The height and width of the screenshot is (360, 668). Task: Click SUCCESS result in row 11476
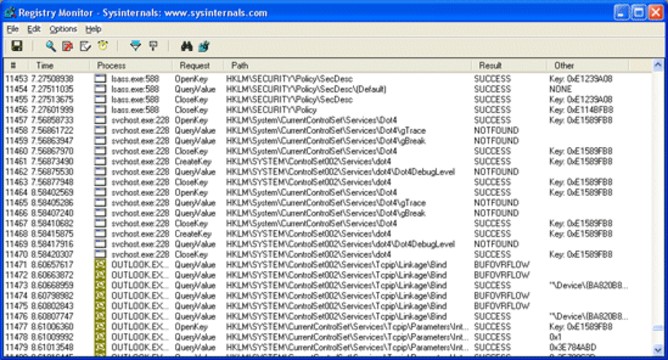click(x=492, y=316)
